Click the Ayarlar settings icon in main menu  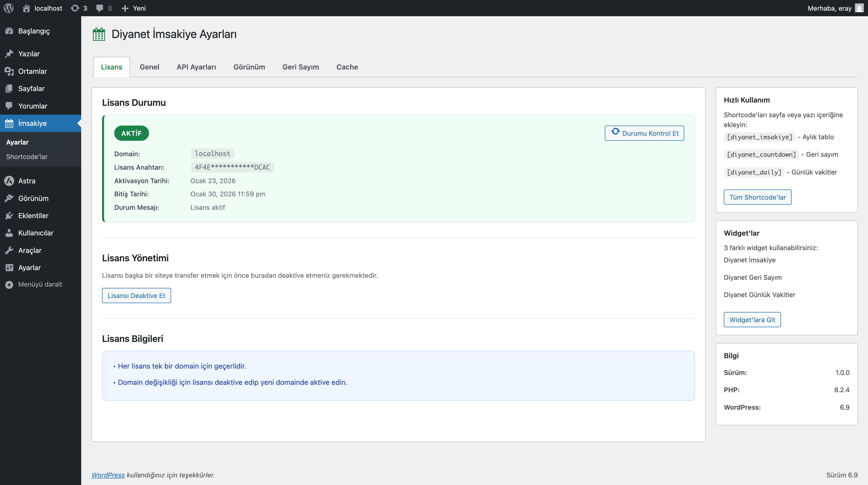point(9,267)
